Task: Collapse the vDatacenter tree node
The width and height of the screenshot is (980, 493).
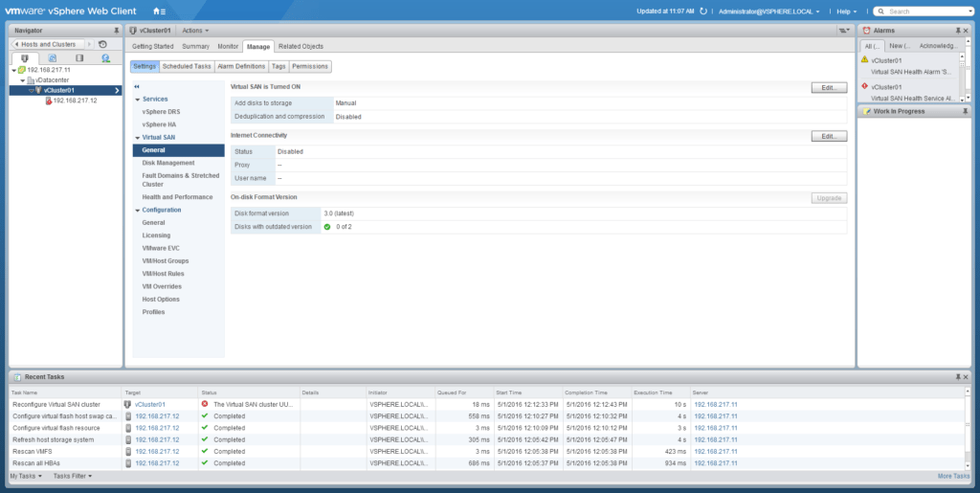Action: coord(23,80)
